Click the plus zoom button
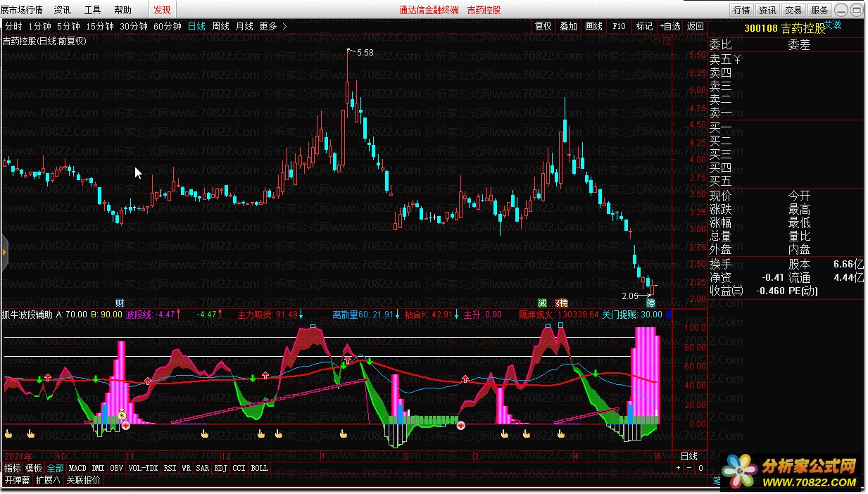This screenshot has width=868, height=494. point(679,468)
